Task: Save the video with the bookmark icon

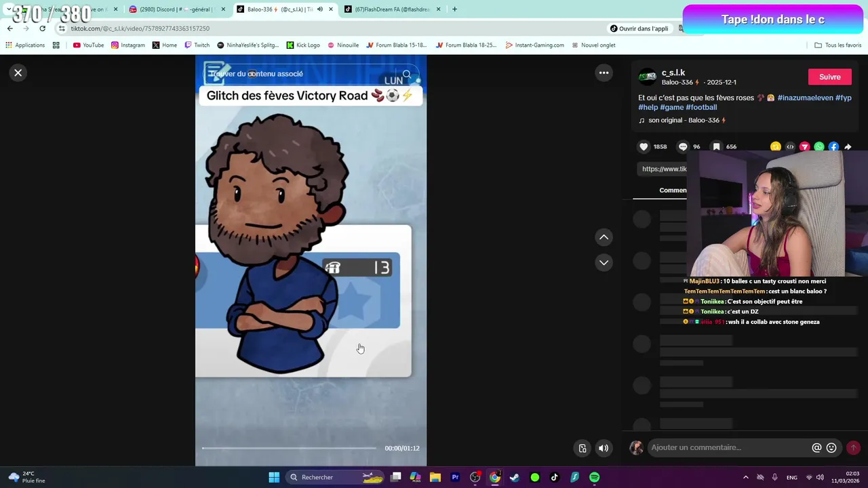Action: tap(716, 146)
